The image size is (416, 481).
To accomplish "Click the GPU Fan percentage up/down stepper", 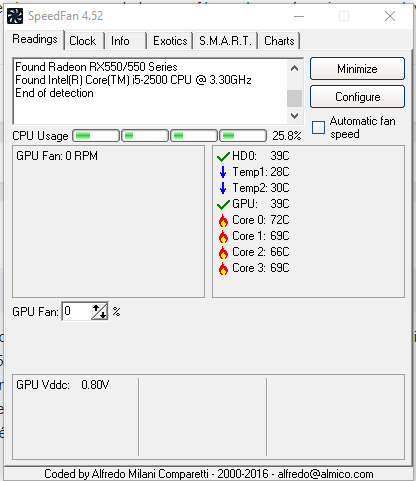I will click(x=100, y=311).
